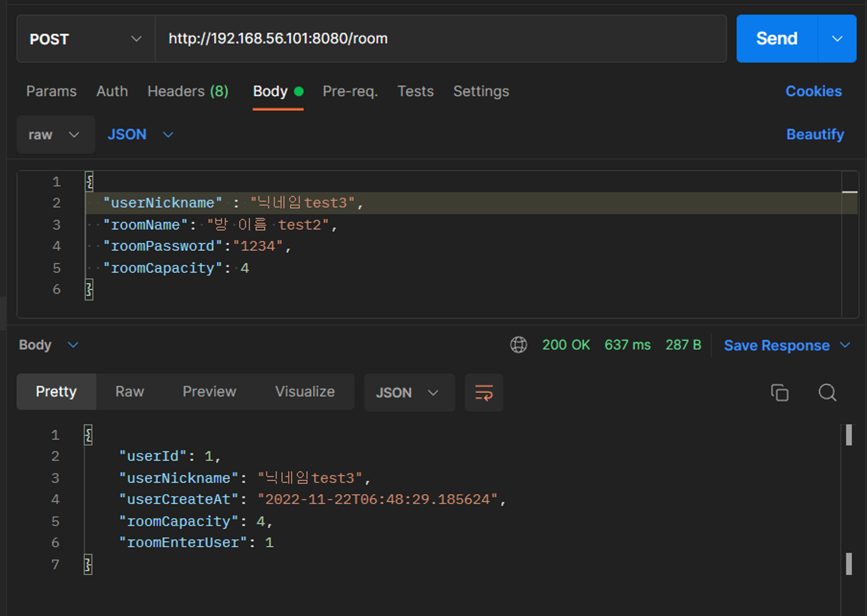
Task: Switch to the Params tab
Action: coord(51,91)
